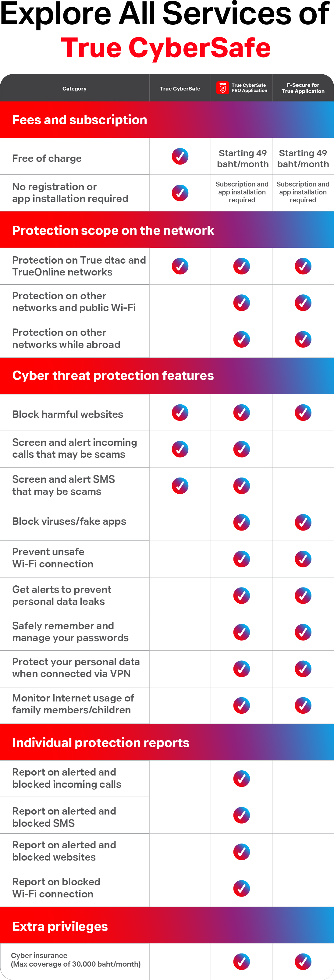Click PRO checkmark for Block viruses/fake apps
The height and width of the screenshot is (980, 334).
[242, 522]
